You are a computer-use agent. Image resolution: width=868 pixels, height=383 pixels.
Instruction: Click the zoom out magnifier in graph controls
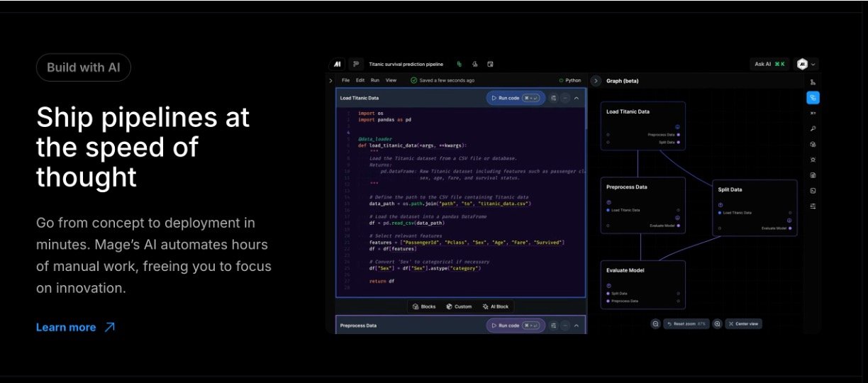[x=656, y=323]
